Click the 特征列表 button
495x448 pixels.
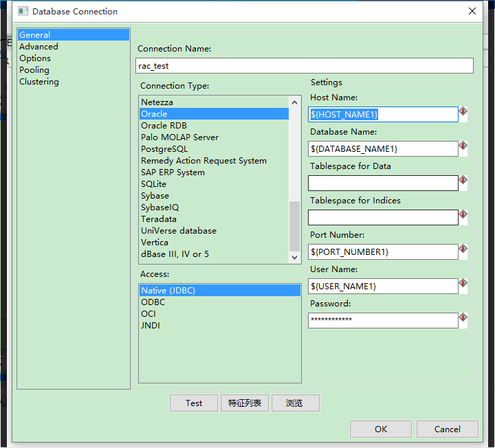[245, 403]
